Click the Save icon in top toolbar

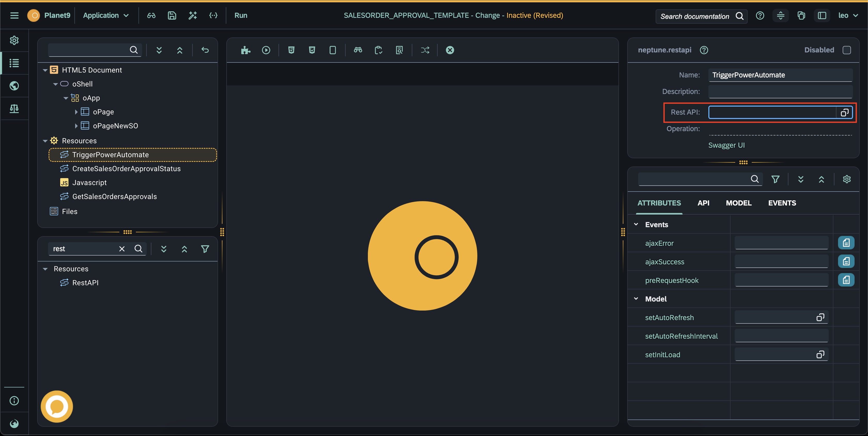click(x=172, y=15)
